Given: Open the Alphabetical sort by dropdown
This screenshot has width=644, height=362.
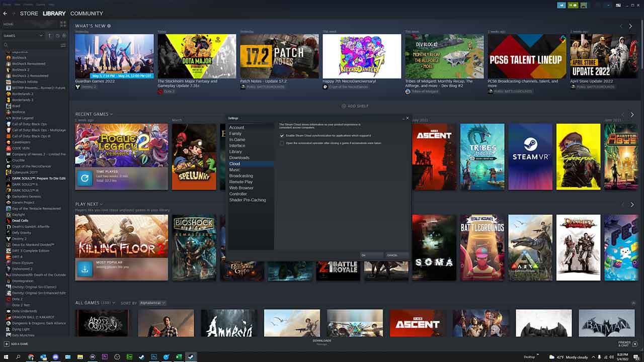Looking at the screenshot, I should tap(152, 303).
